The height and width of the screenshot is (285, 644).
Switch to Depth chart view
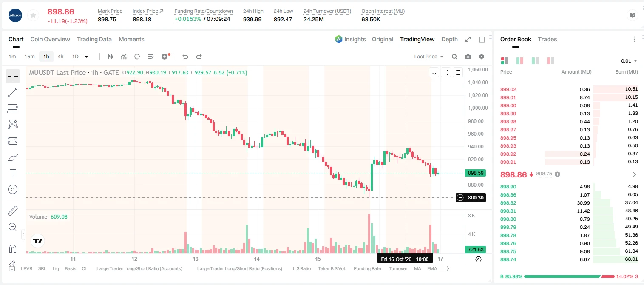449,39
